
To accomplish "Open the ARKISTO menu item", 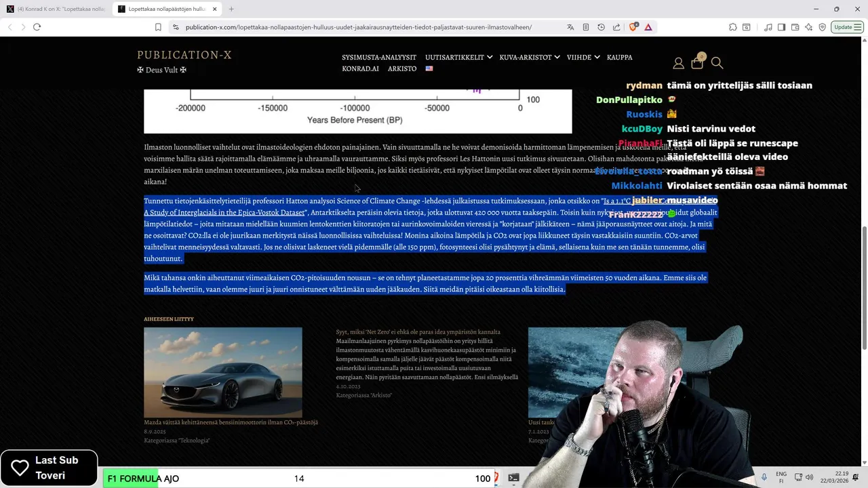I will (x=402, y=69).
